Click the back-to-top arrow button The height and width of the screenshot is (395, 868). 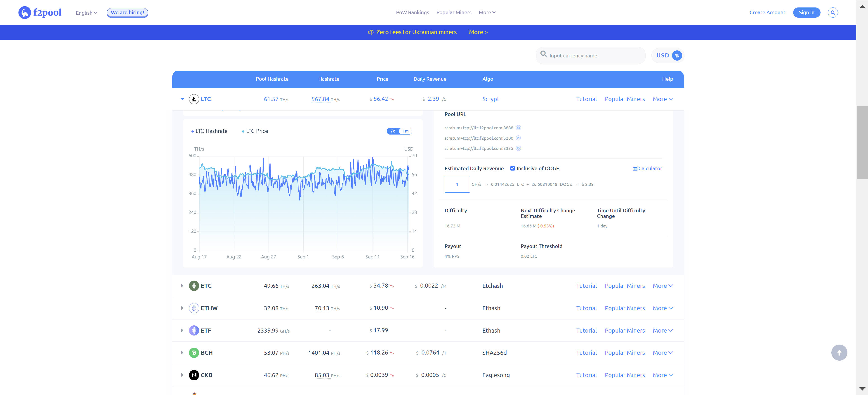(x=839, y=353)
